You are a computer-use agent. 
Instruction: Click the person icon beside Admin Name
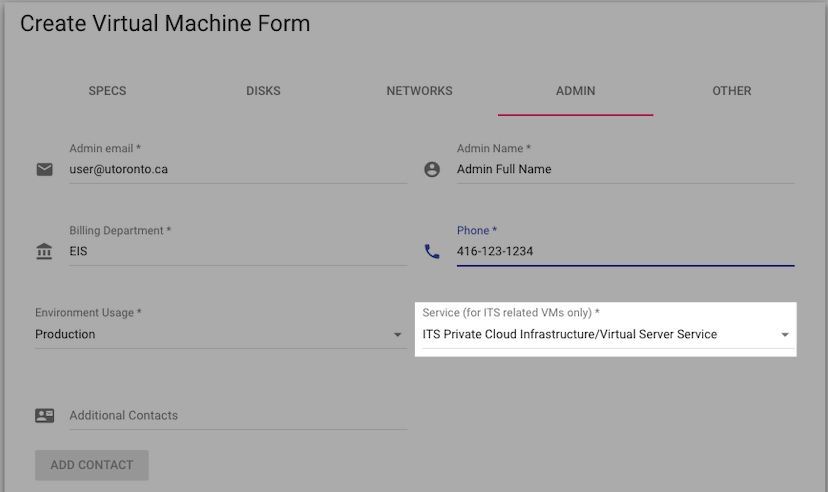tap(432, 169)
